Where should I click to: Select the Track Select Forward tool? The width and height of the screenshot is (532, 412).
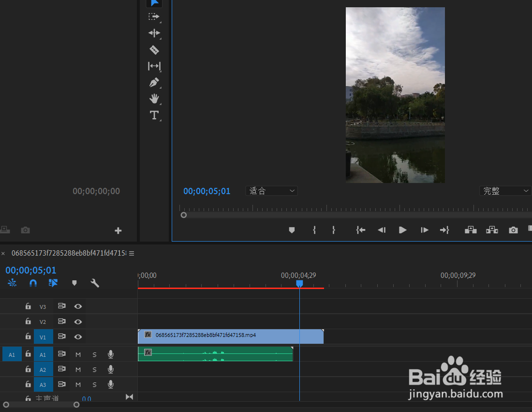point(154,16)
